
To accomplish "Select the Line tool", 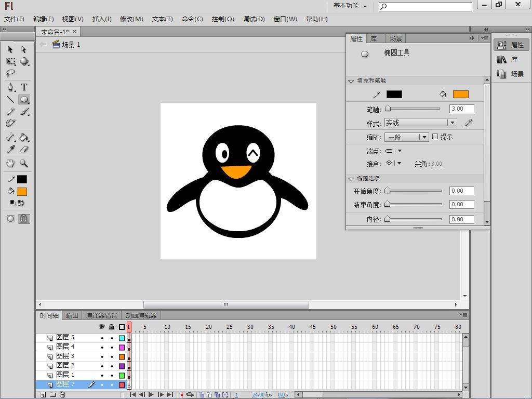I will (10, 99).
